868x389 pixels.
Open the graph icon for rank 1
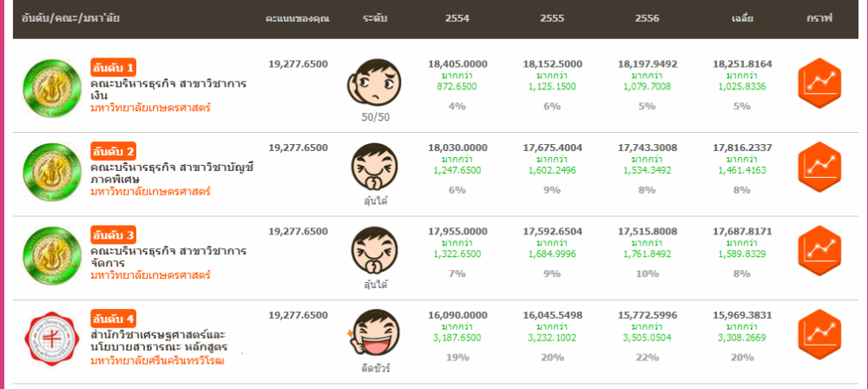point(819,82)
